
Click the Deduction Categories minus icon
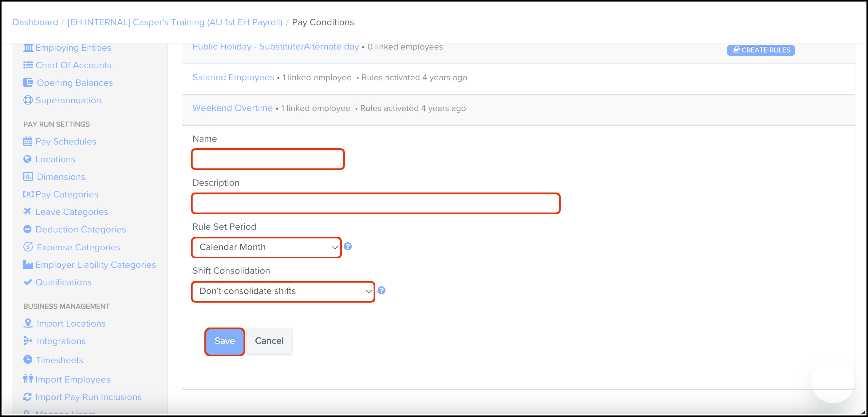tap(27, 229)
